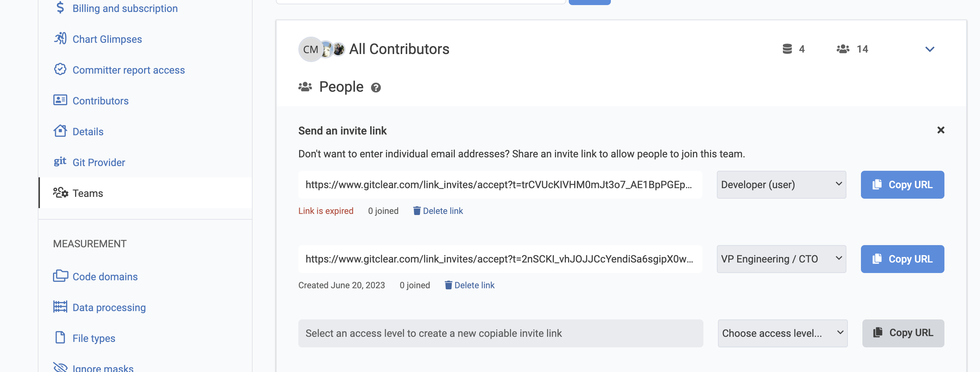This screenshot has width=980, height=372.
Task: Click the Data processing abacus icon
Action: 60,307
